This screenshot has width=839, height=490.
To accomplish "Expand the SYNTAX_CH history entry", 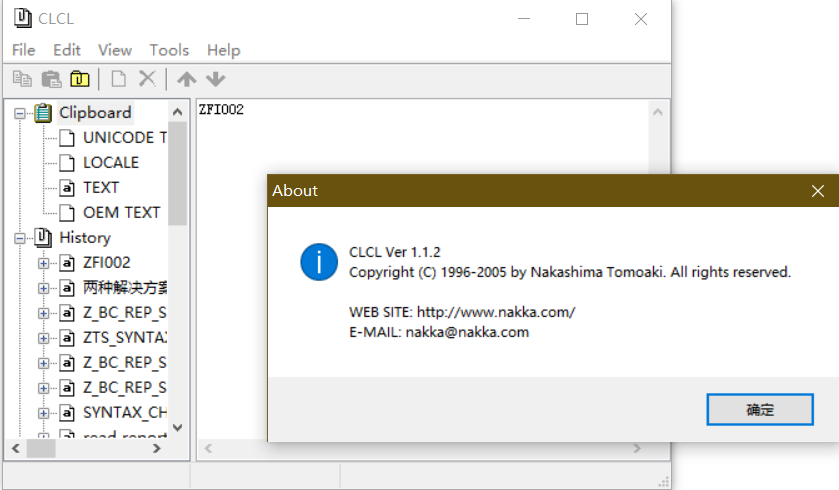I will tap(43, 413).
